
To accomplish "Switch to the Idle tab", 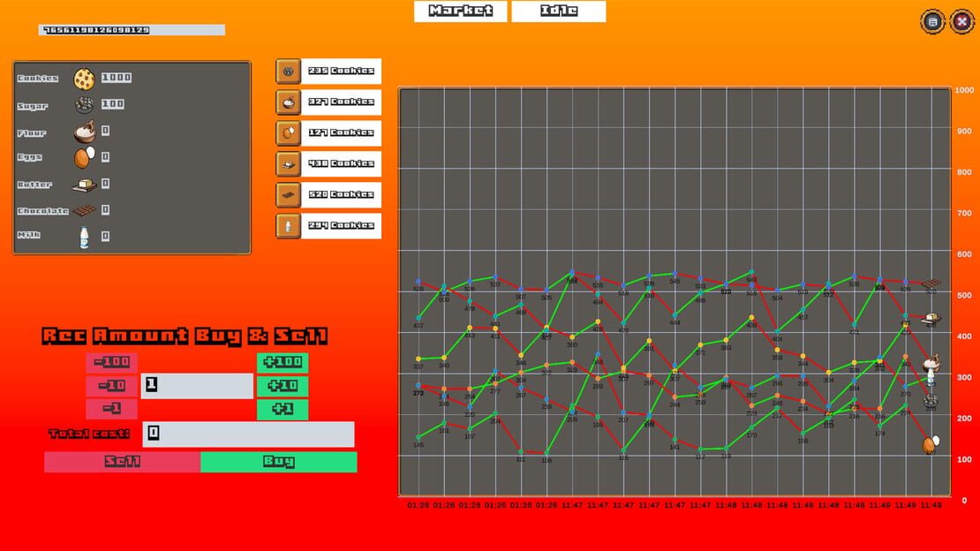I will [x=559, y=11].
